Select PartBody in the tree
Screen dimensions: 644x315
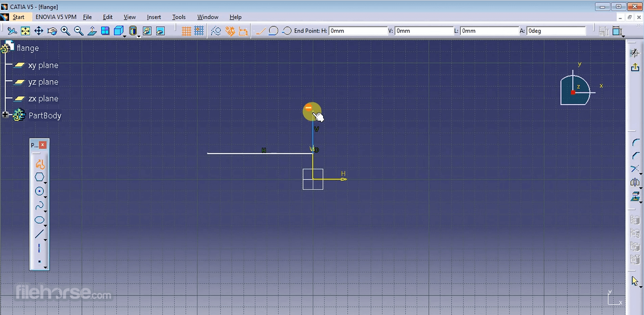click(x=45, y=115)
